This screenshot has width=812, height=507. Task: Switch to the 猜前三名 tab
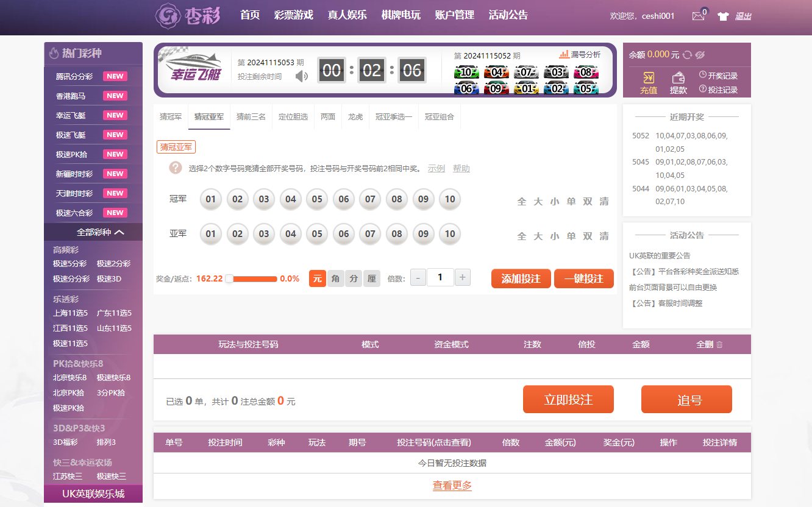click(x=251, y=116)
